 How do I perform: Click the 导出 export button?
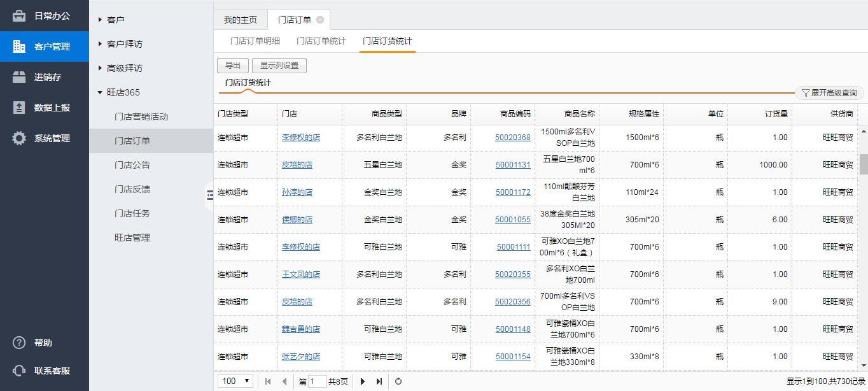233,66
